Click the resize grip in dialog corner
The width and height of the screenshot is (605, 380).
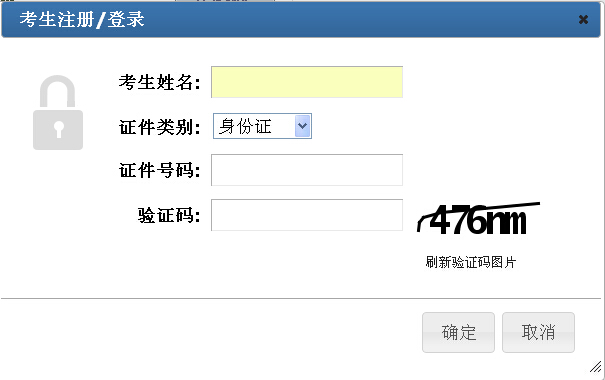tap(596, 367)
